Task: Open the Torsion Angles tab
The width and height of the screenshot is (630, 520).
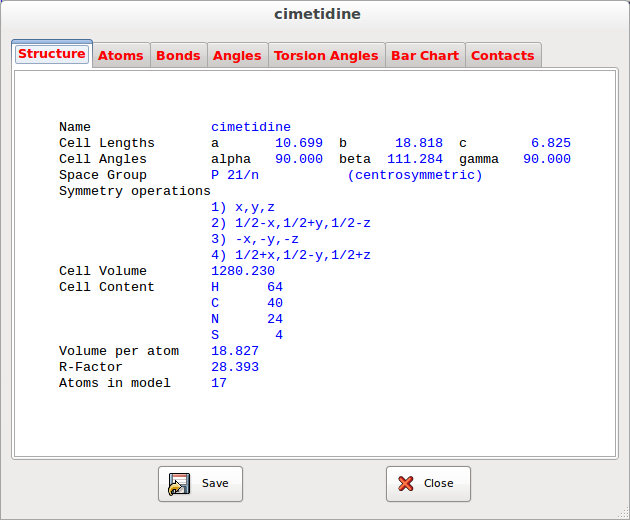Action: coord(326,55)
